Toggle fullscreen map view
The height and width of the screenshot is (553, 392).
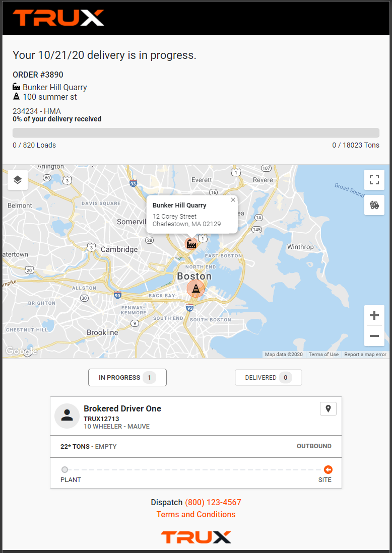click(x=374, y=180)
